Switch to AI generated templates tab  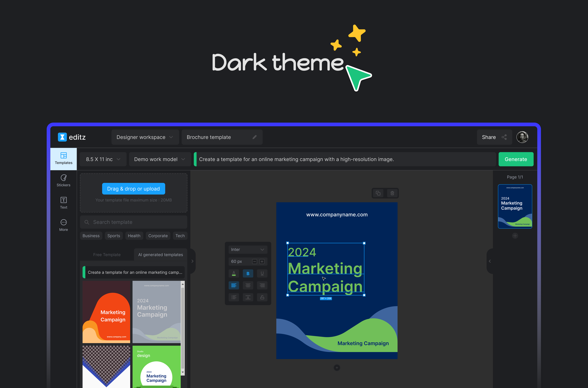(161, 255)
